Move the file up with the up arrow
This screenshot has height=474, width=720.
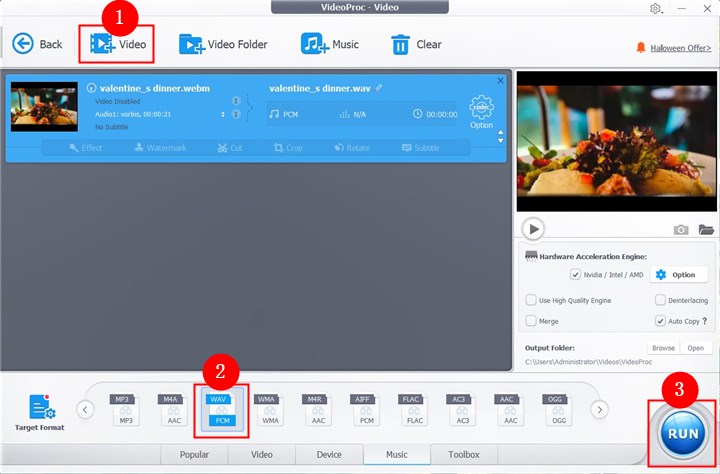(501, 132)
